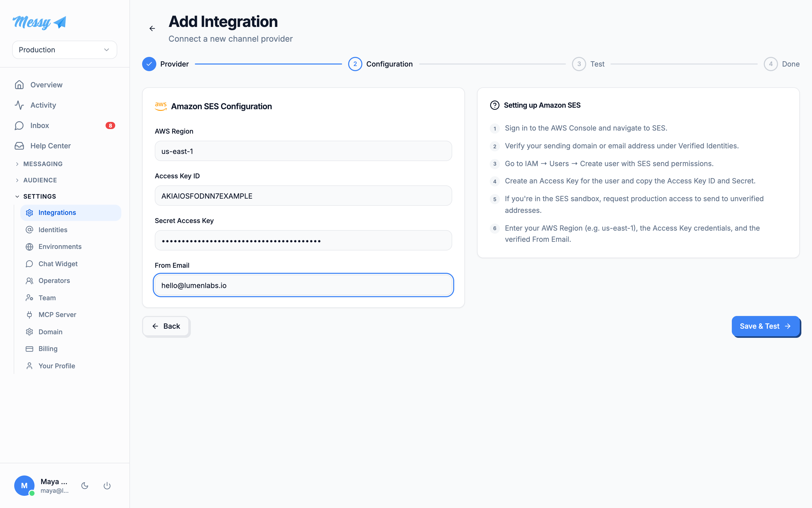Focus the AWS Region field

303,151
